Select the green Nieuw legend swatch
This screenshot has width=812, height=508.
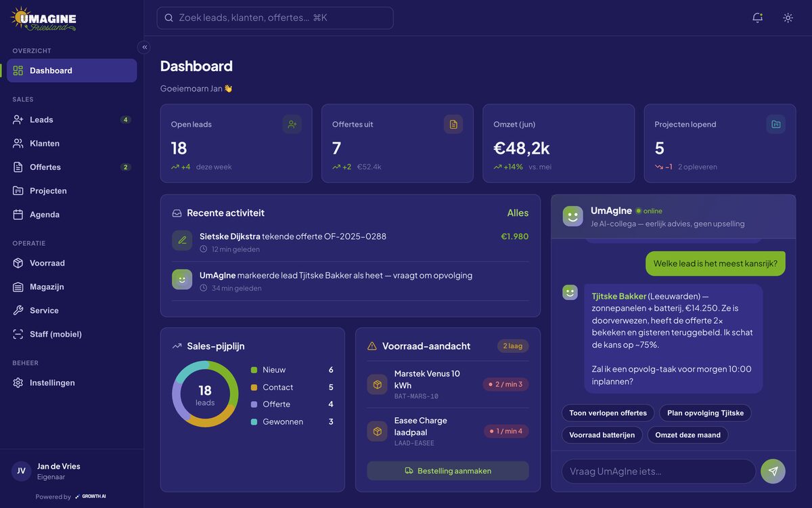click(x=254, y=370)
